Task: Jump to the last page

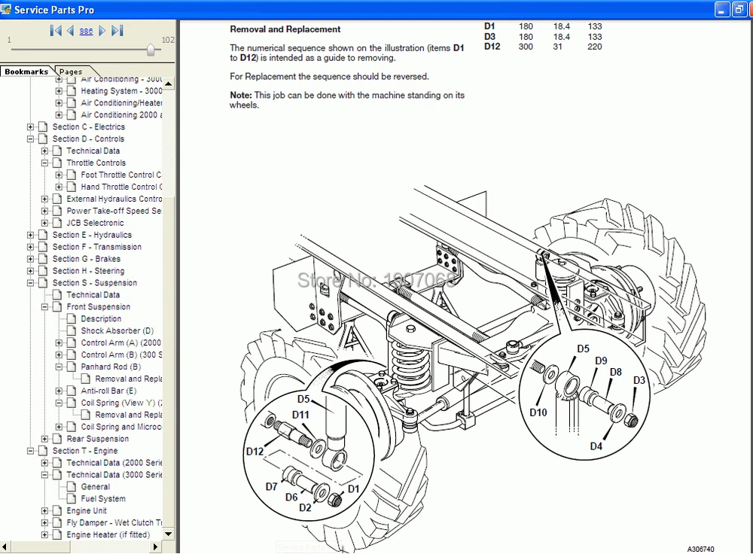Action: tap(117, 31)
